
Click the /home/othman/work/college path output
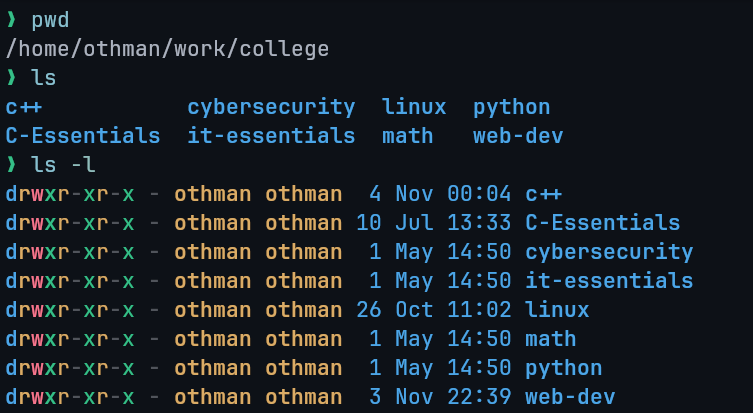coord(167,49)
